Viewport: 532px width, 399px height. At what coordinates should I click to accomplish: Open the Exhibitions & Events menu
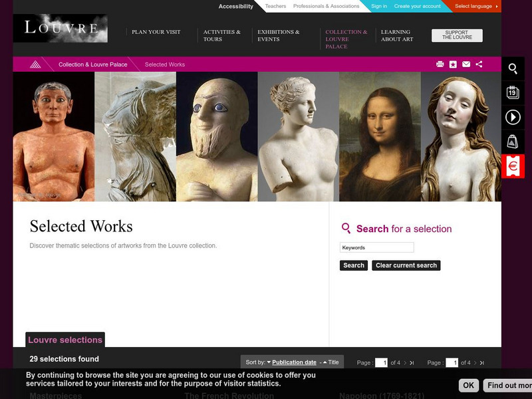[279, 35]
